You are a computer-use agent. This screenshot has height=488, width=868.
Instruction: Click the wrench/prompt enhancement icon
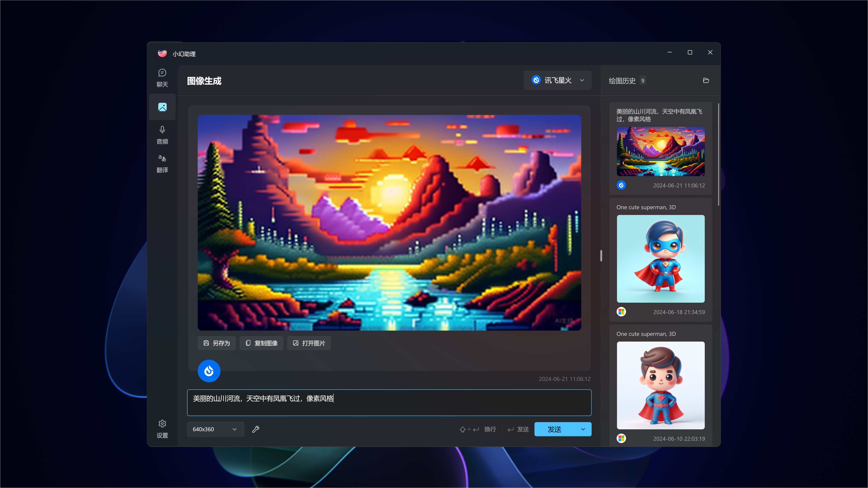[256, 429]
